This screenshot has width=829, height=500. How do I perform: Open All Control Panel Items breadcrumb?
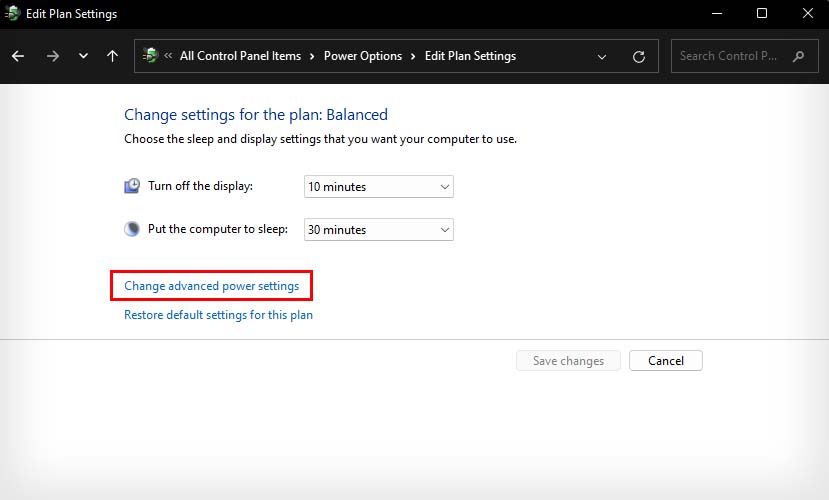pyautogui.click(x=241, y=56)
